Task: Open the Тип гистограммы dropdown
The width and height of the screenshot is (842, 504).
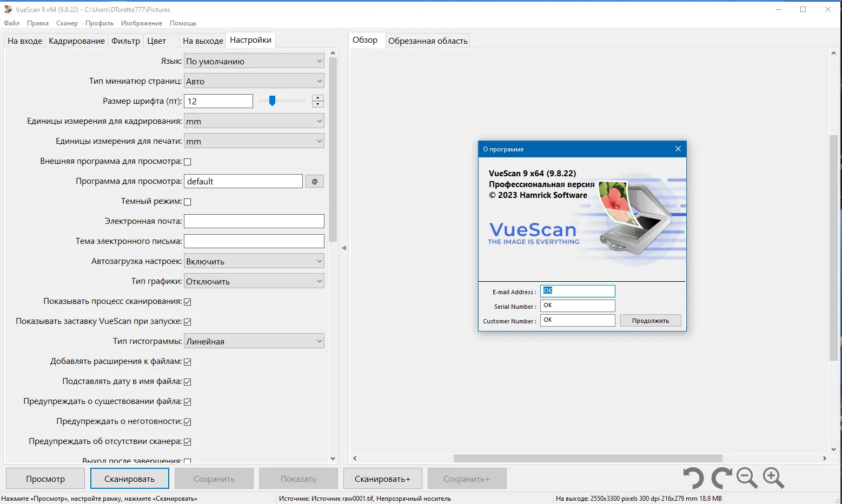Action: (254, 341)
